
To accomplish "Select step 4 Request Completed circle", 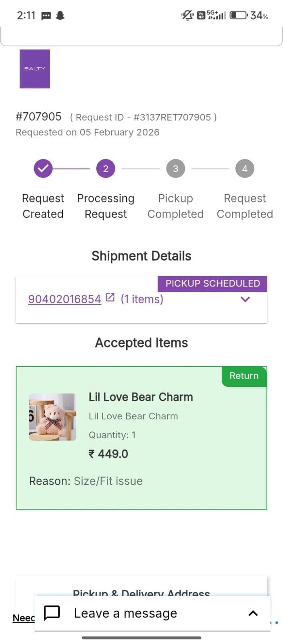I will [x=245, y=168].
